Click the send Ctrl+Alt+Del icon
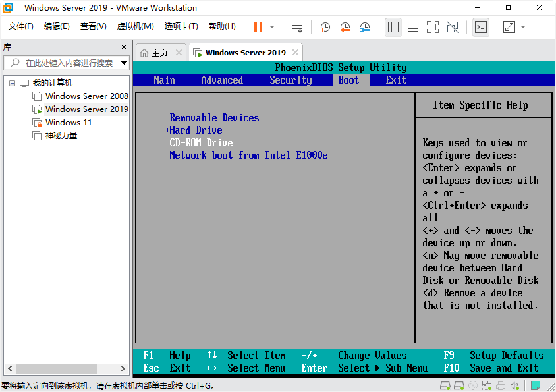This screenshot has height=392, width=556. [297, 27]
